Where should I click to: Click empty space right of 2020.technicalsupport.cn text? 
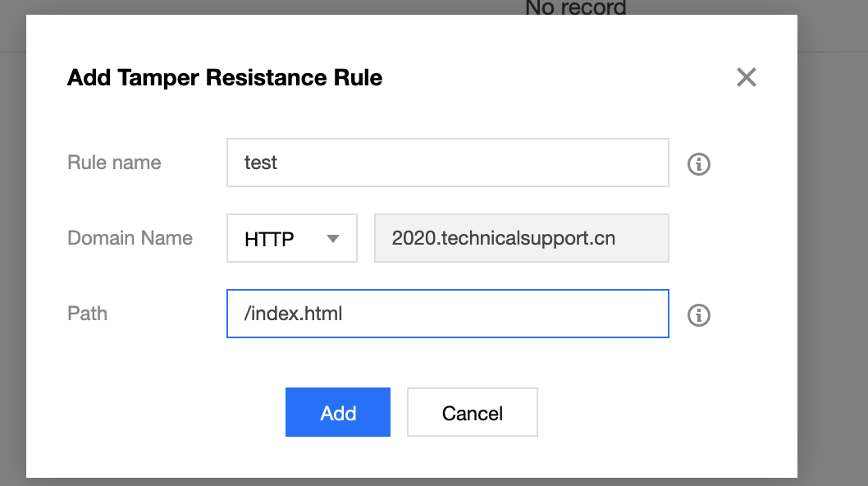click(642, 238)
